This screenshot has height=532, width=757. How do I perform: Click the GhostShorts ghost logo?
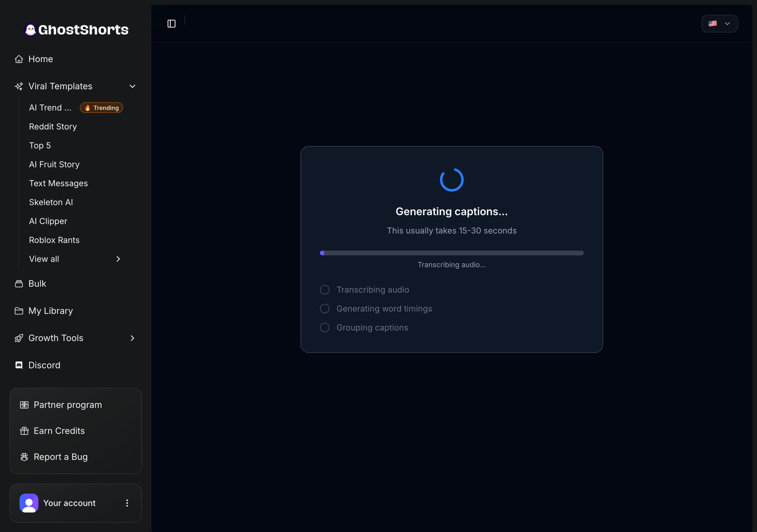(x=30, y=30)
